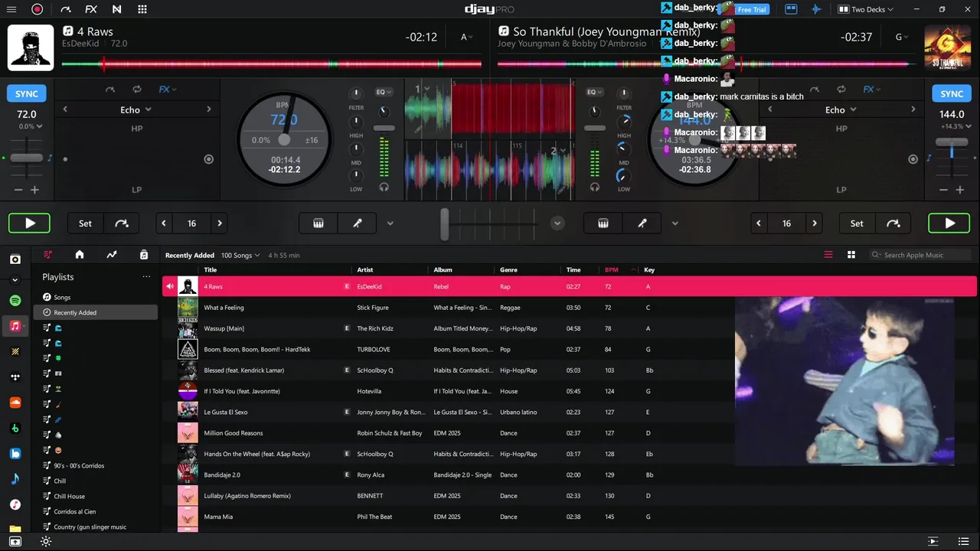Screen dimensions: 980x551
Task: Click the crossfader handle
Action: tap(445, 223)
